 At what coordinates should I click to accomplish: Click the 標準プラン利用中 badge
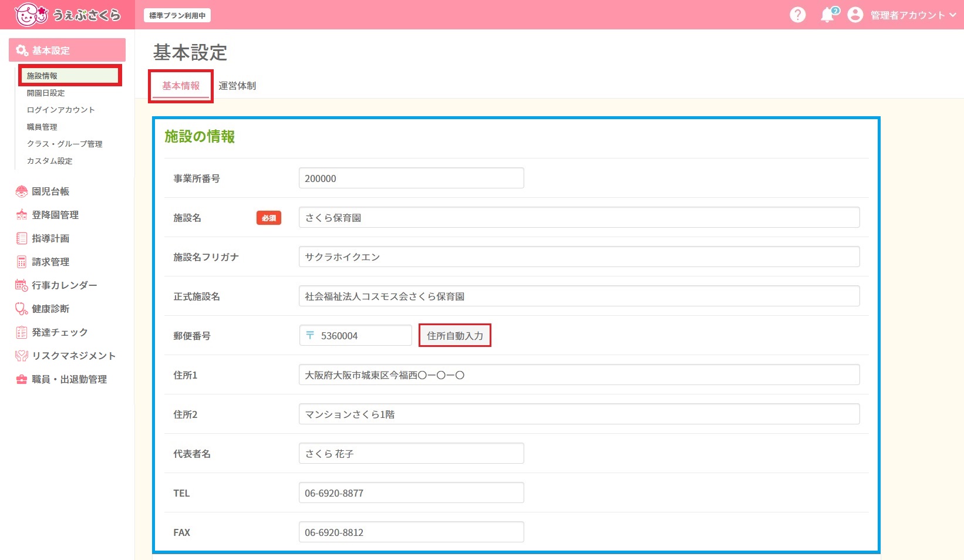pos(177,15)
